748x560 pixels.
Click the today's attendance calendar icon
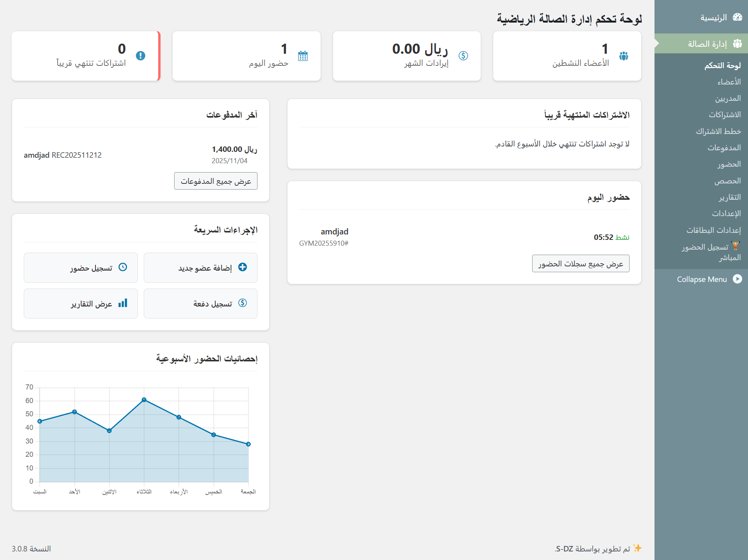pos(303,56)
